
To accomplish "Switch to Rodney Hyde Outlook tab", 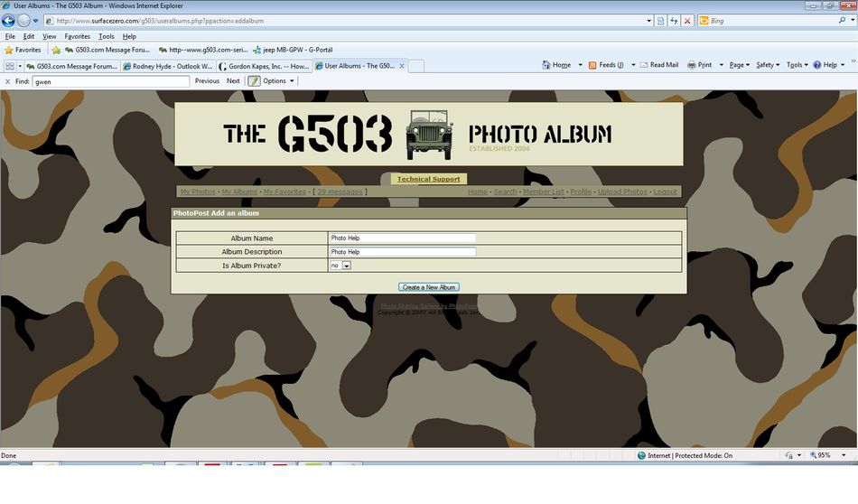I will coord(167,66).
